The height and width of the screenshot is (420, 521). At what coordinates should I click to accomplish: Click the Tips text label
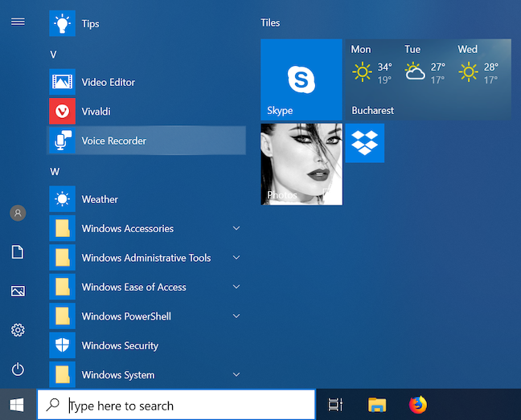[90, 24]
